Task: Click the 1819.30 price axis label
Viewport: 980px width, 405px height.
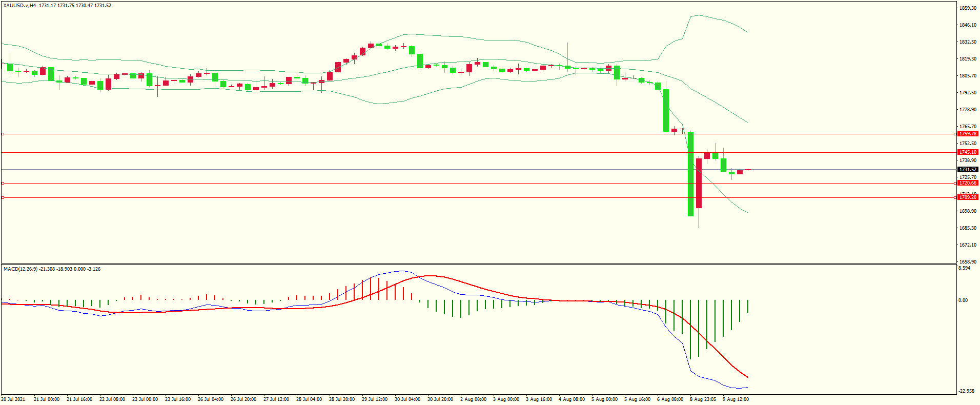Action: tap(968, 59)
